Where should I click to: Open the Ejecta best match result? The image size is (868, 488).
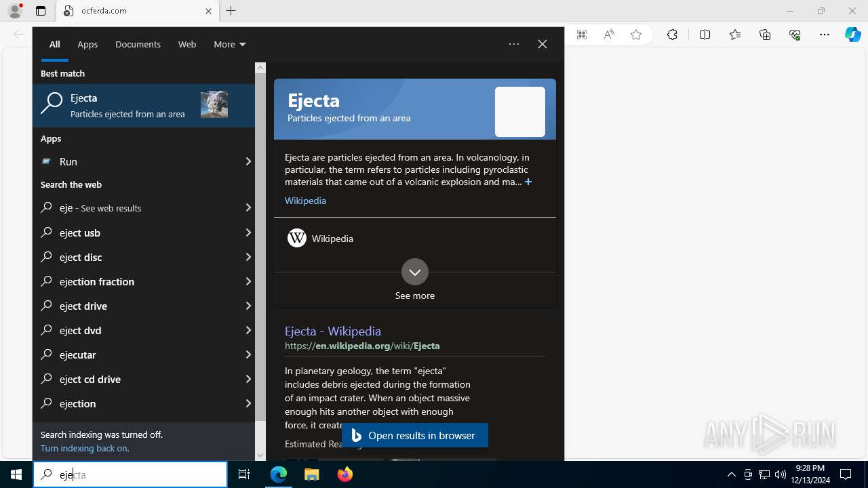pos(144,105)
